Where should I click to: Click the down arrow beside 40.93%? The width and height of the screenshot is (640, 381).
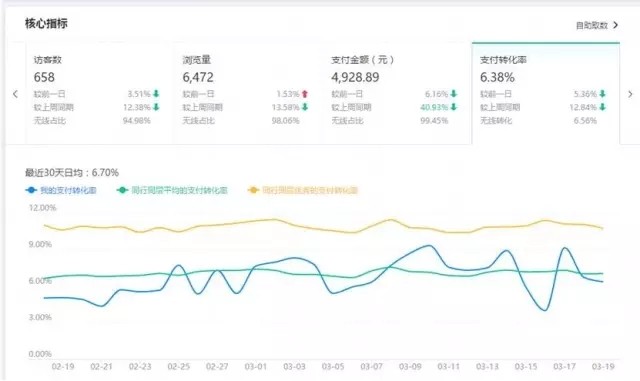[x=453, y=107]
